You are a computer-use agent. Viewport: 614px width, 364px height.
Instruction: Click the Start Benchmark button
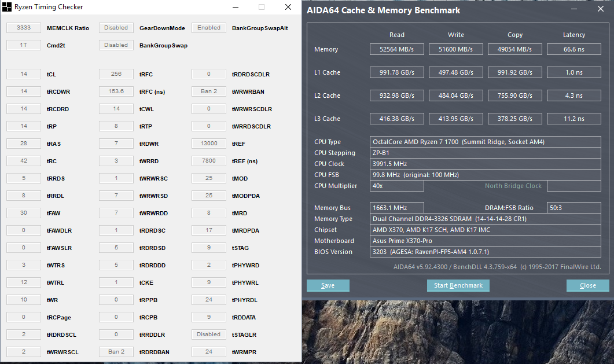click(458, 285)
